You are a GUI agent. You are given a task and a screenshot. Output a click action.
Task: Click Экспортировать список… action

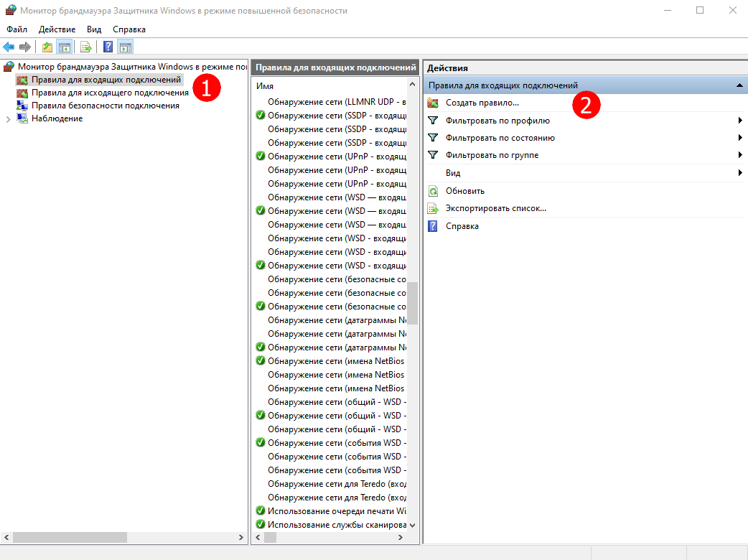click(495, 208)
